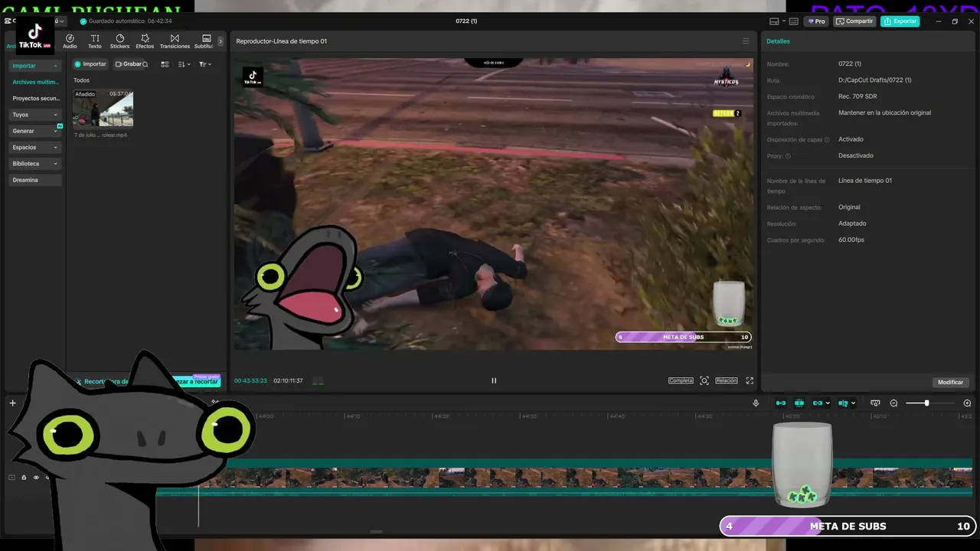The width and height of the screenshot is (980, 551).
Task: Toggle the track lock icon
Action: pyautogui.click(x=24, y=478)
